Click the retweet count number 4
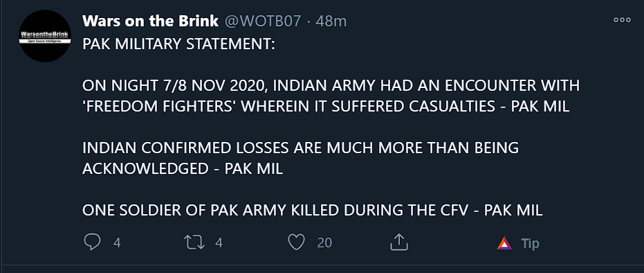The height and width of the screenshot is (273, 644). (x=219, y=243)
